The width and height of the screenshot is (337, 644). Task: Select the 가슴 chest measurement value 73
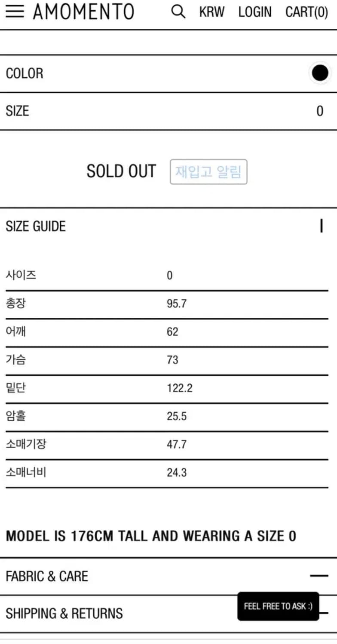pos(173,360)
